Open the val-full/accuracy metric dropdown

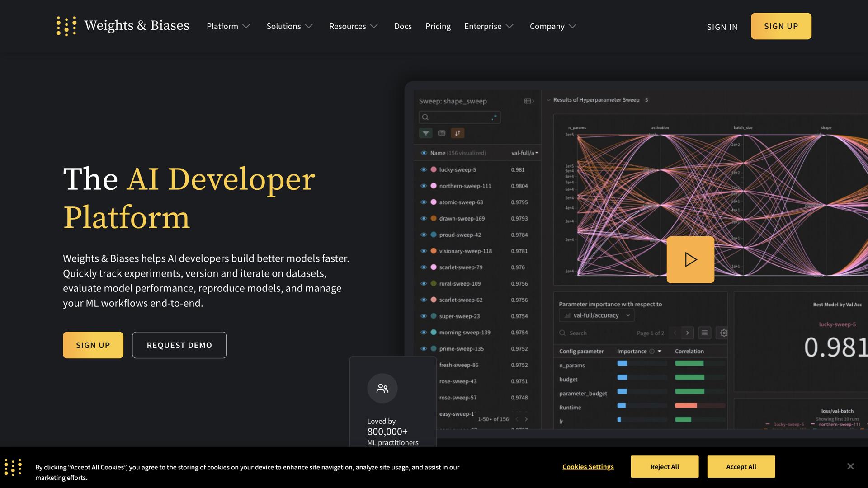coord(597,315)
